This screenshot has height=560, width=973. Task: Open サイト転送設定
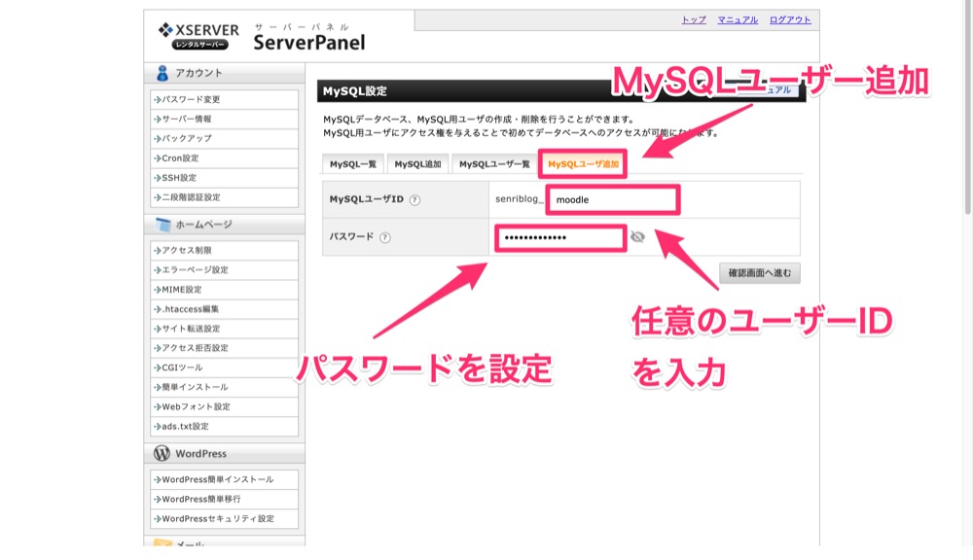pos(224,329)
